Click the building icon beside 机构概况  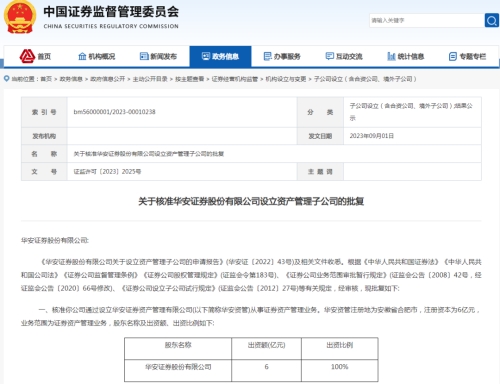click(82, 56)
